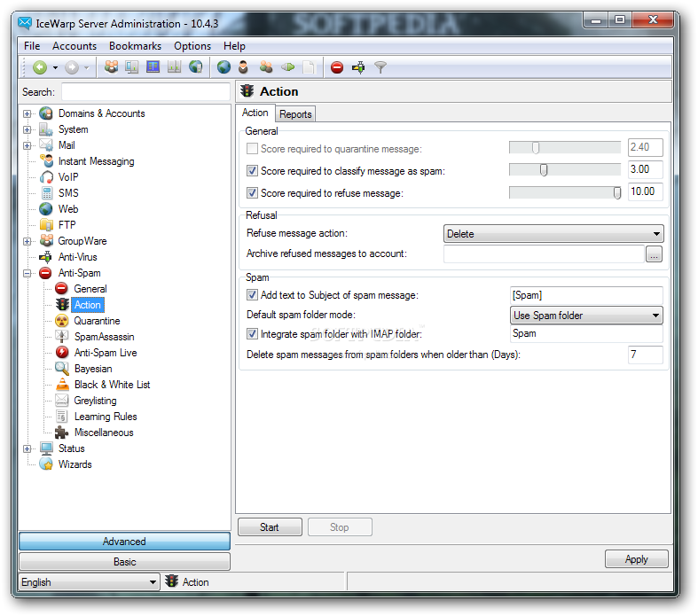
Task: Expand the Mail tree node
Action: click(27, 146)
